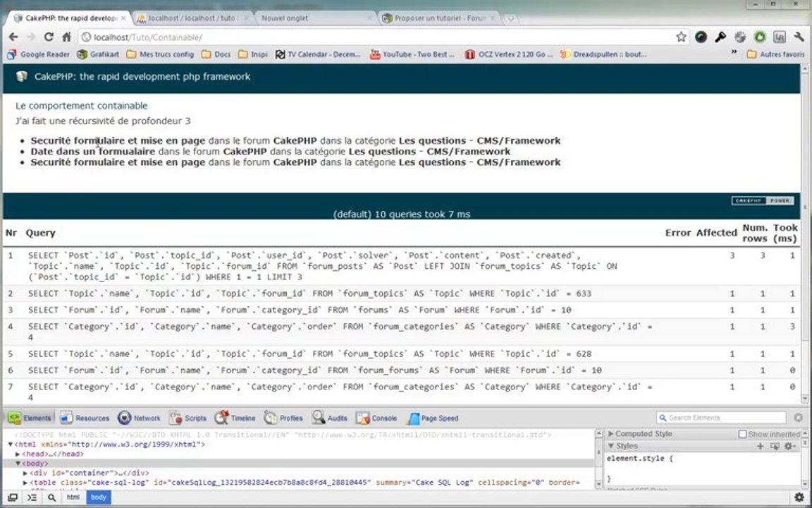812x508 pixels.
Task: Clear the Search Elements field
Action: (799, 417)
